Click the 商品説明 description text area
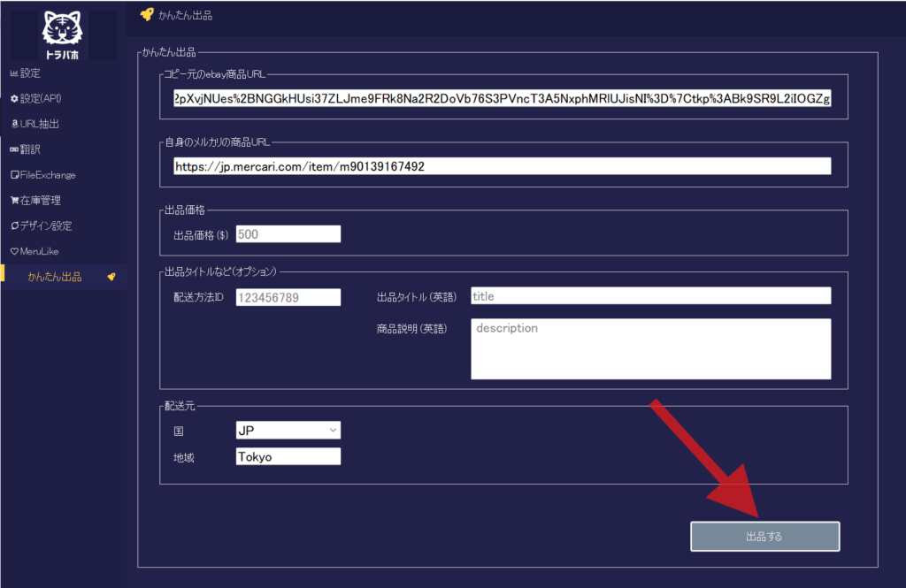Screen dimensions: 906x588 click(650, 348)
